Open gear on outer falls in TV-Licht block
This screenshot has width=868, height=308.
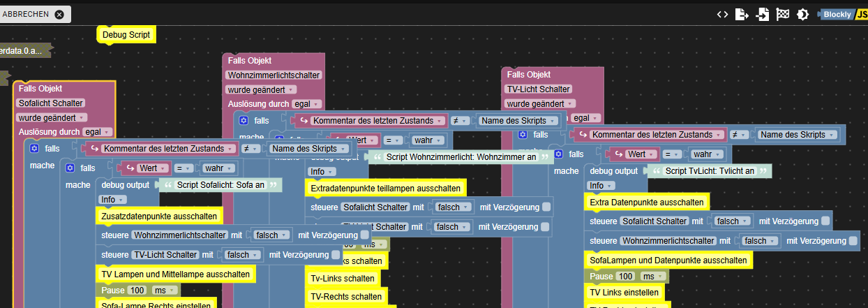pos(522,134)
